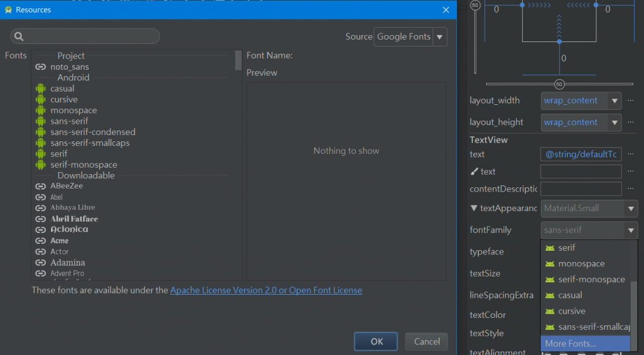Click the Cancel button
The image size is (644, 355).
(427, 341)
